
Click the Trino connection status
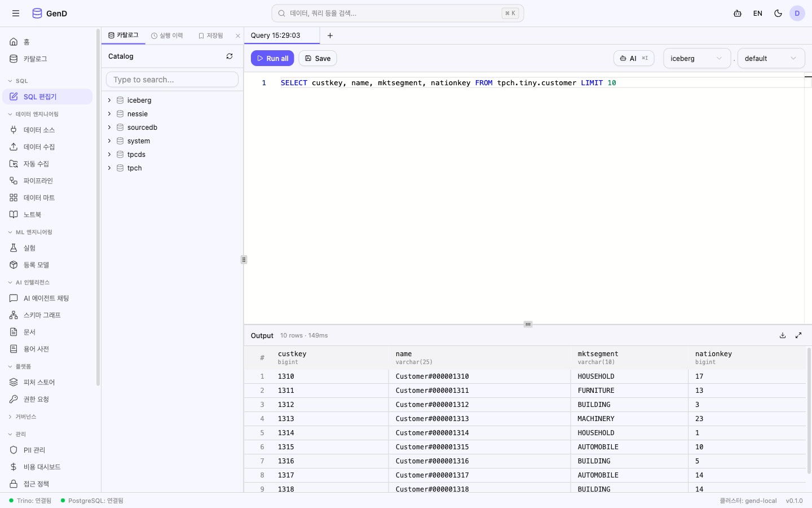pyautogui.click(x=30, y=501)
